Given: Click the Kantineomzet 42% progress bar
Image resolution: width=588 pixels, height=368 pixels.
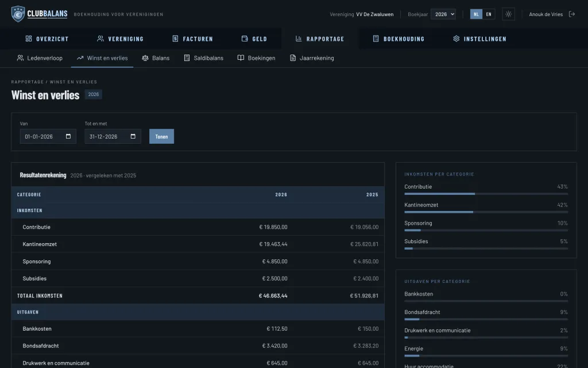Looking at the screenshot, I should tap(486, 212).
